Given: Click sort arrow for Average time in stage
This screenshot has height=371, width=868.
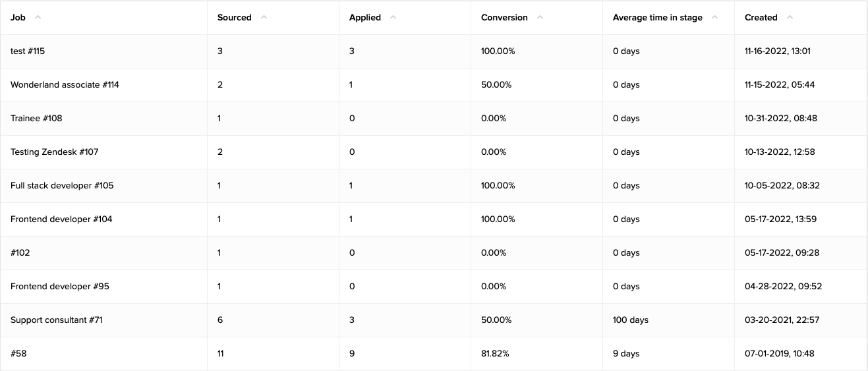Looking at the screenshot, I should (714, 18).
